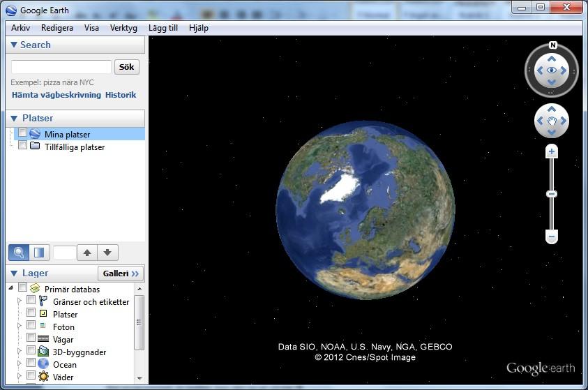Click the Ocean globe icon
This screenshot has height=390, width=588.
(x=43, y=363)
